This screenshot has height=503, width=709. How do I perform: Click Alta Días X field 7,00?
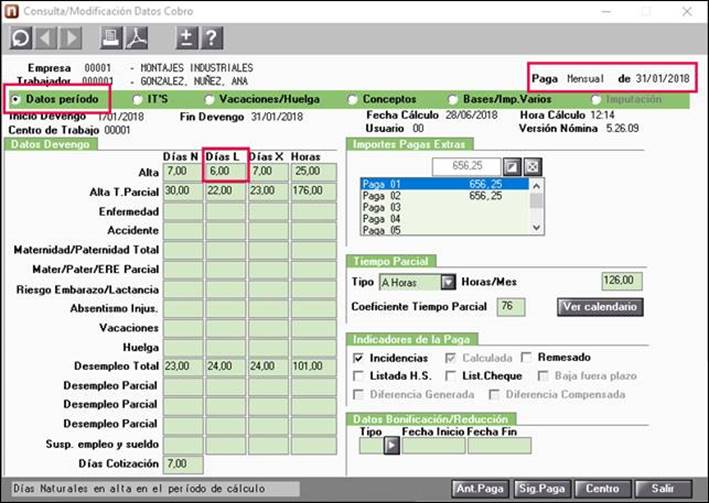point(269,171)
